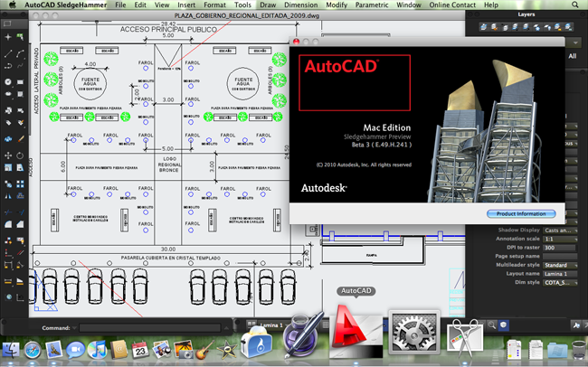Open the Online Contact menu

pos(452,5)
